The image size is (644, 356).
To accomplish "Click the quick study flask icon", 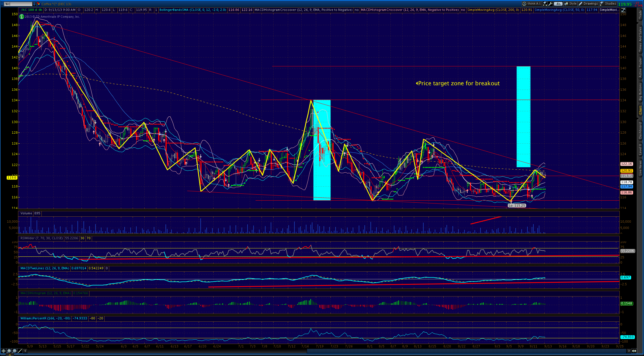I will pos(545,4).
